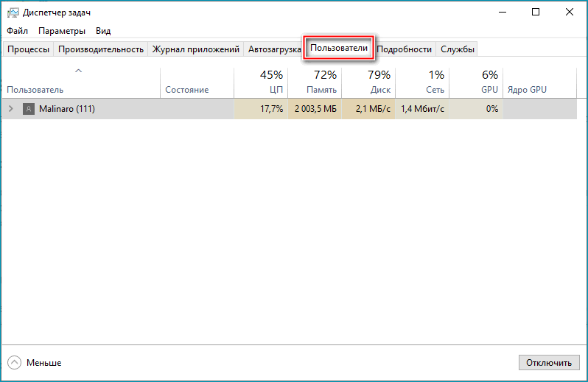Click the sort arrow above Пользователь column
The image size is (588, 382).
tap(79, 71)
